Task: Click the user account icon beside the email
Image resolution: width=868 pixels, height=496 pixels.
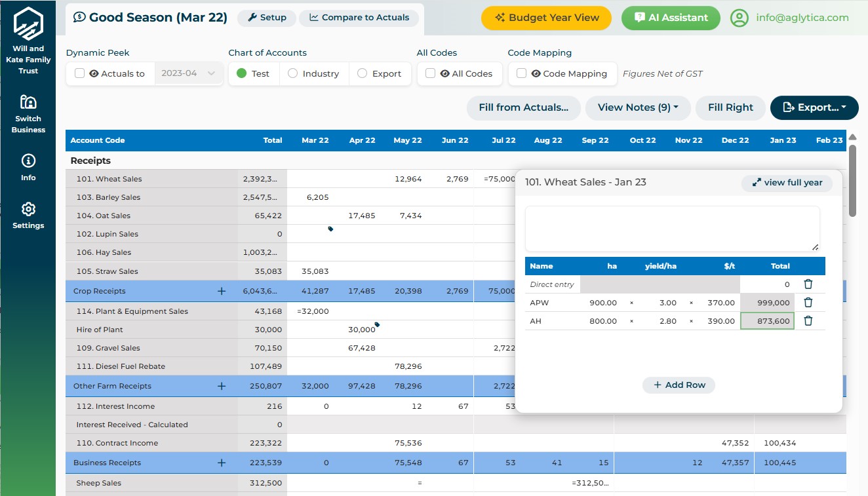Action: [739, 18]
